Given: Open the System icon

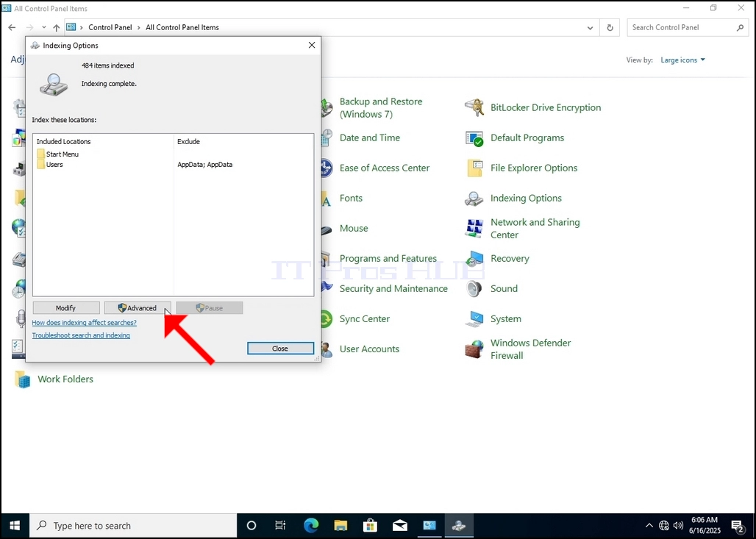Looking at the screenshot, I should (x=474, y=319).
